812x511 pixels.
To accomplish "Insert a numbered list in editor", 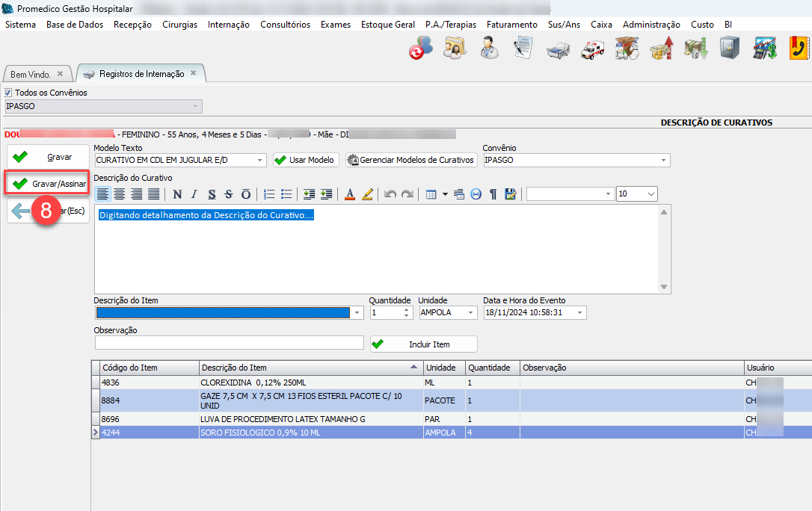I will click(x=269, y=194).
